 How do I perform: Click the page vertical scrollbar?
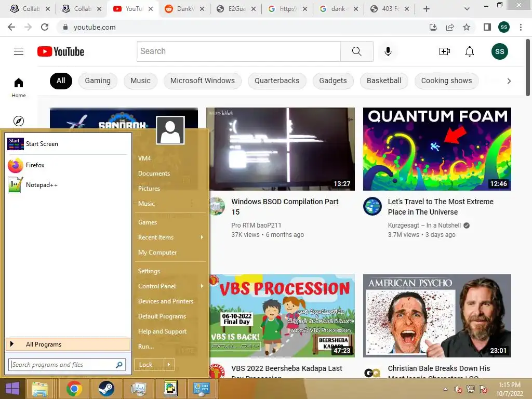[528, 68]
